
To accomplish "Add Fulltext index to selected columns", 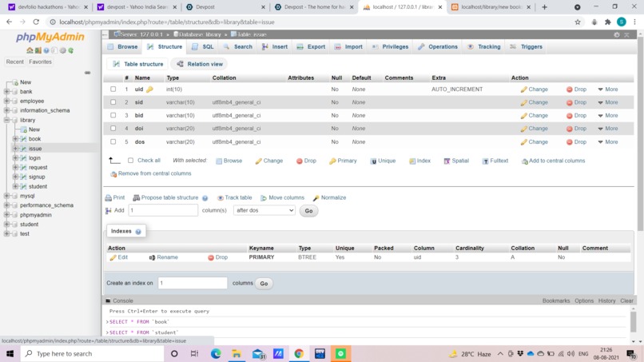I will (x=495, y=161).
